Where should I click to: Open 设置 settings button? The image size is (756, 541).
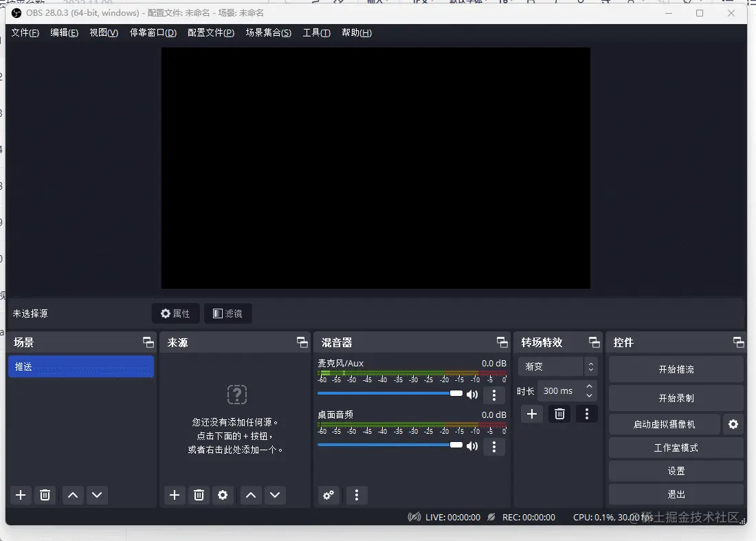tap(676, 471)
